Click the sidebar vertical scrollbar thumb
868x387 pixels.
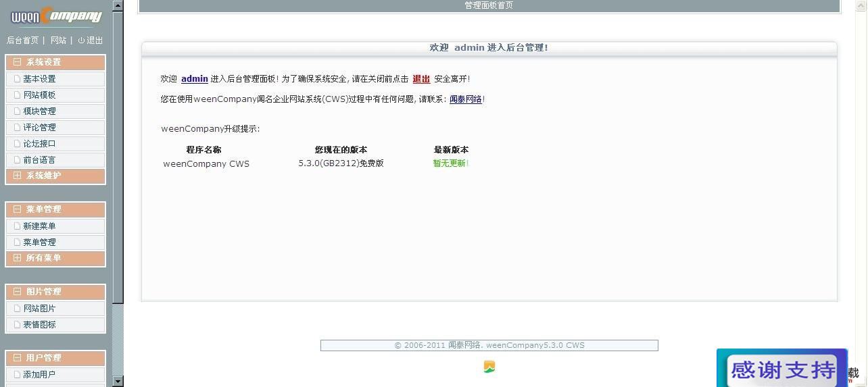(x=118, y=157)
